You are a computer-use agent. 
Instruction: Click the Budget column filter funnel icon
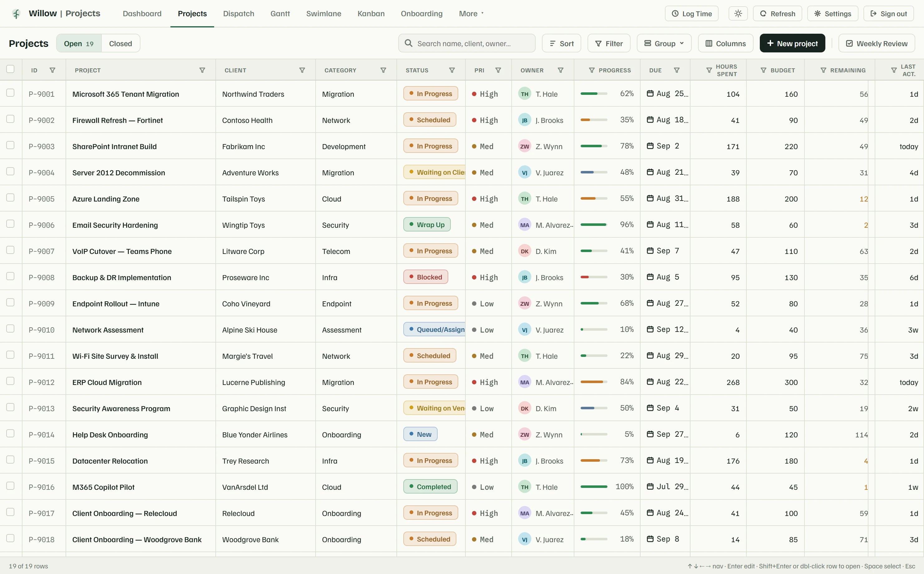(x=763, y=70)
